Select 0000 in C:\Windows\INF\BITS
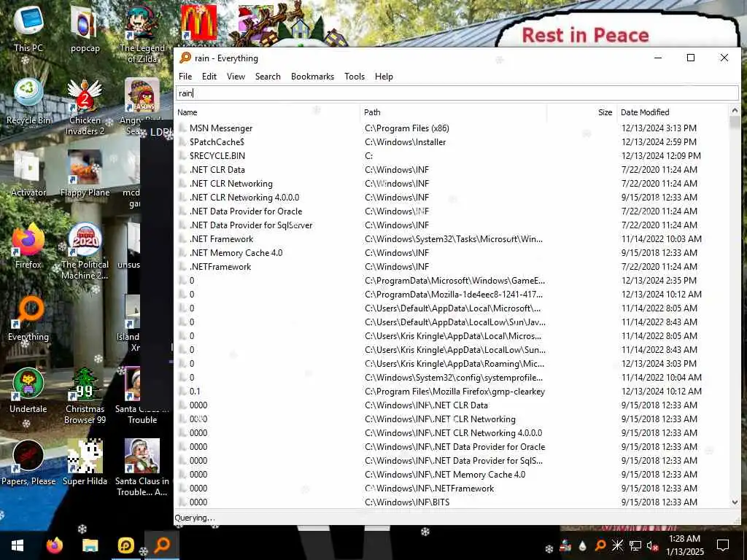747x560 pixels. tap(452, 502)
